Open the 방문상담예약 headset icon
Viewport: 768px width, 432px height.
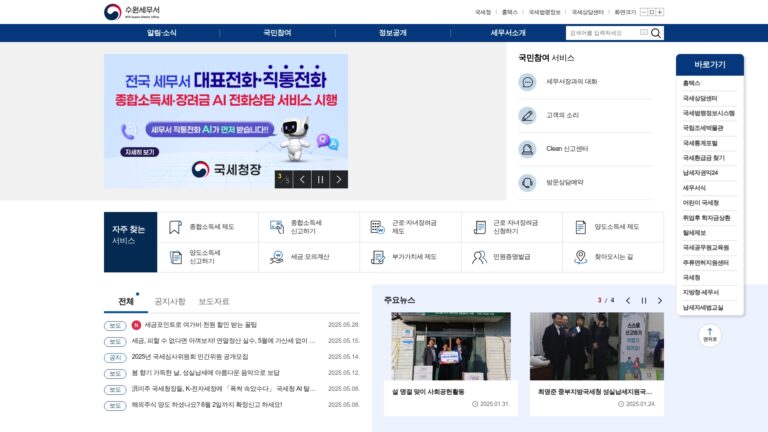[x=528, y=183]
